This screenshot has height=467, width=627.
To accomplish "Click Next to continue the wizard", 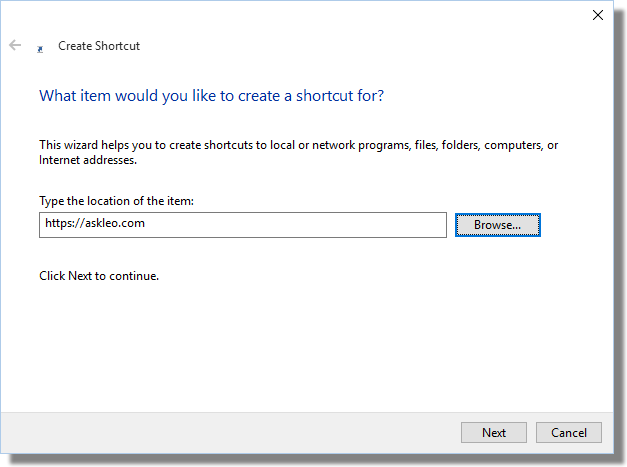I will [494, 433].
